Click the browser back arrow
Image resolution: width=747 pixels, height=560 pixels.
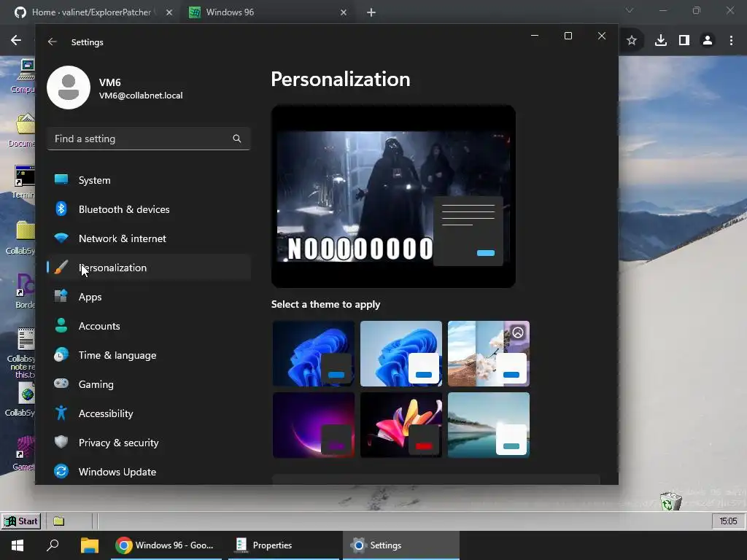point(16,40)
